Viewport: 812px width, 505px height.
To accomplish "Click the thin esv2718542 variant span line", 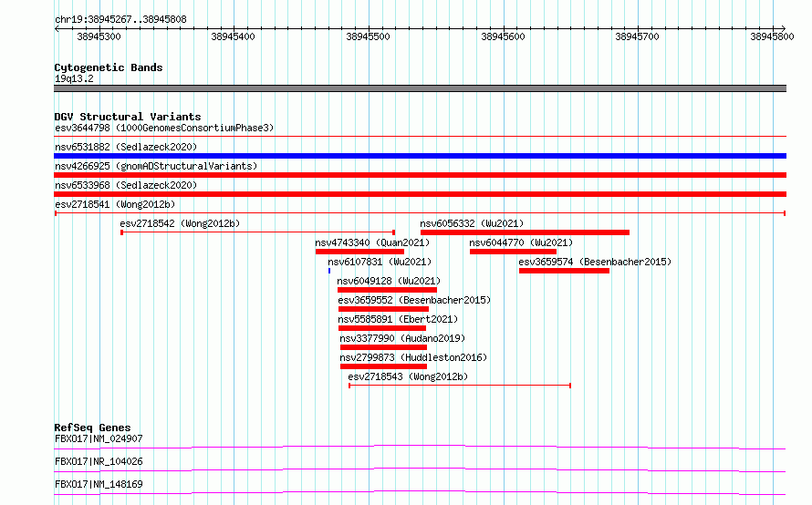I will pyautogui.click(x=258, y=232).
